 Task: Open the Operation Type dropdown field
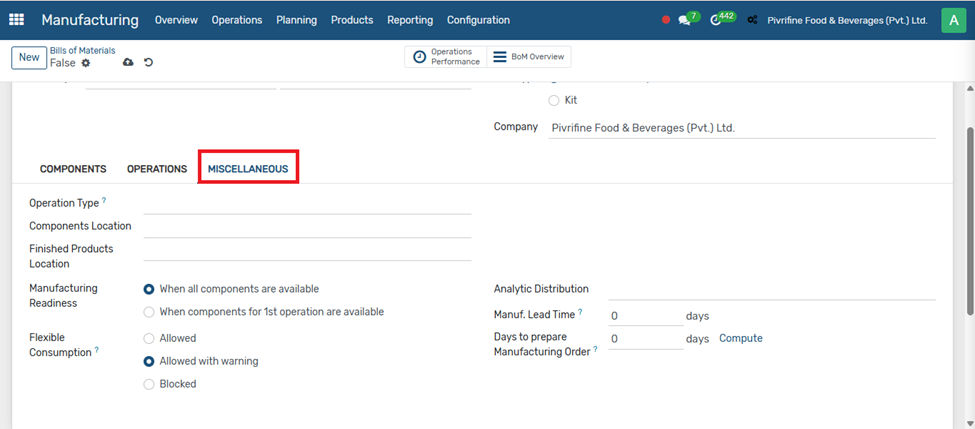[x=307, y=204]
